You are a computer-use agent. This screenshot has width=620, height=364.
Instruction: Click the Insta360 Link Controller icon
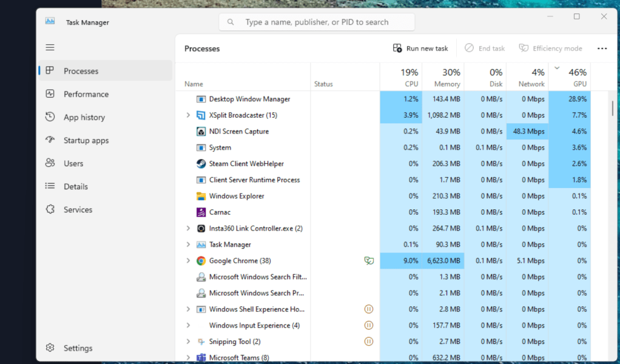201,229
